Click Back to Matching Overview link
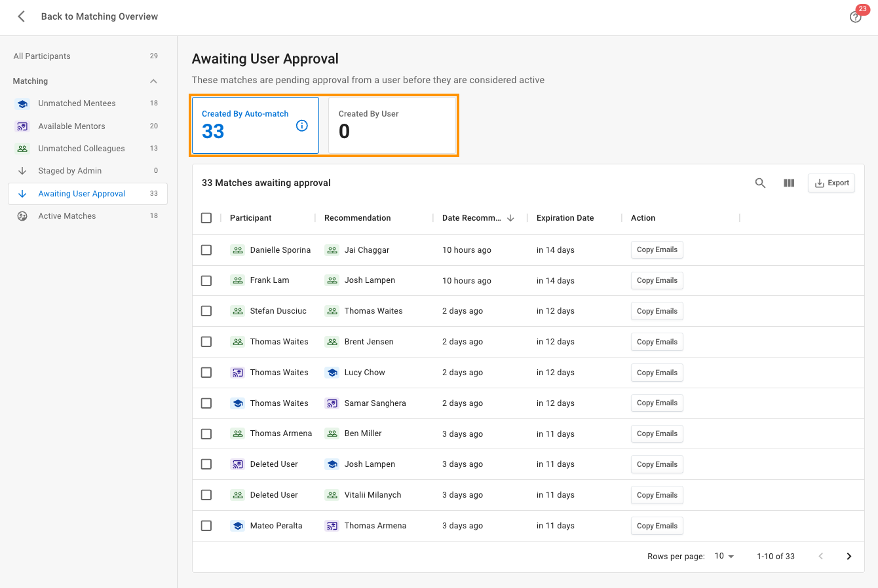 pos(100,17)
